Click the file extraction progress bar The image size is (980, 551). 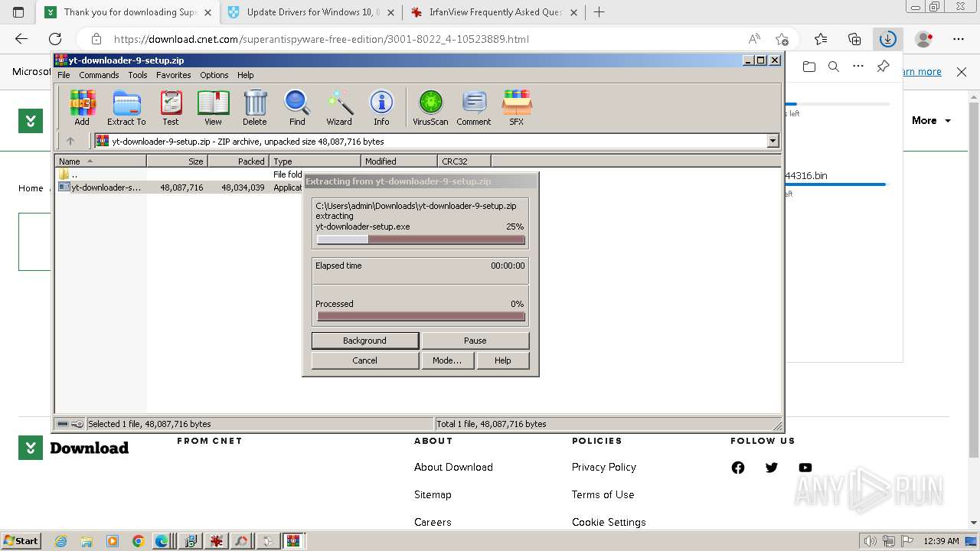(x=420, y=240)
